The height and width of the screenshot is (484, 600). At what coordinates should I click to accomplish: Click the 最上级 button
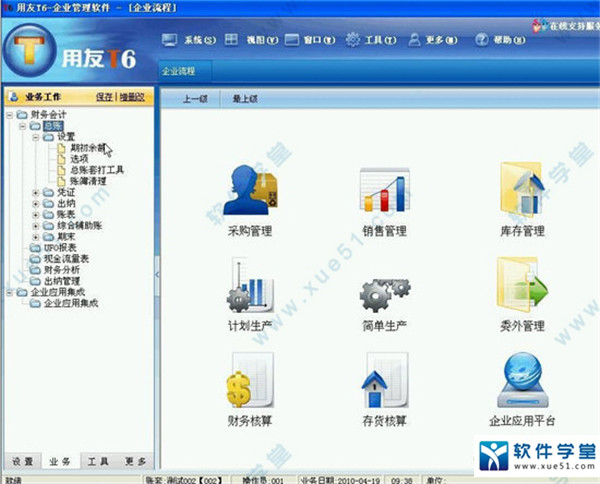pyautogui.click(x=245, y=99)
